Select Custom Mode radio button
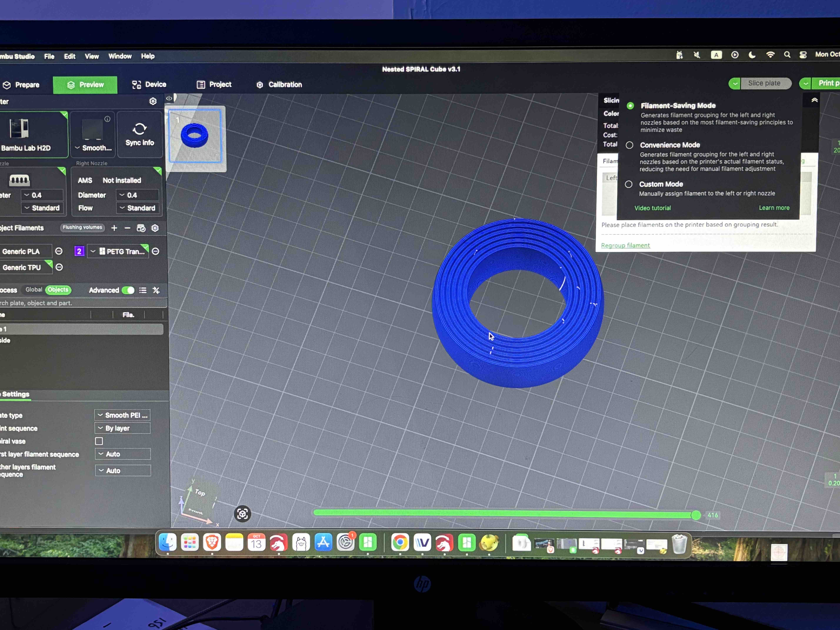 point(629,184)
